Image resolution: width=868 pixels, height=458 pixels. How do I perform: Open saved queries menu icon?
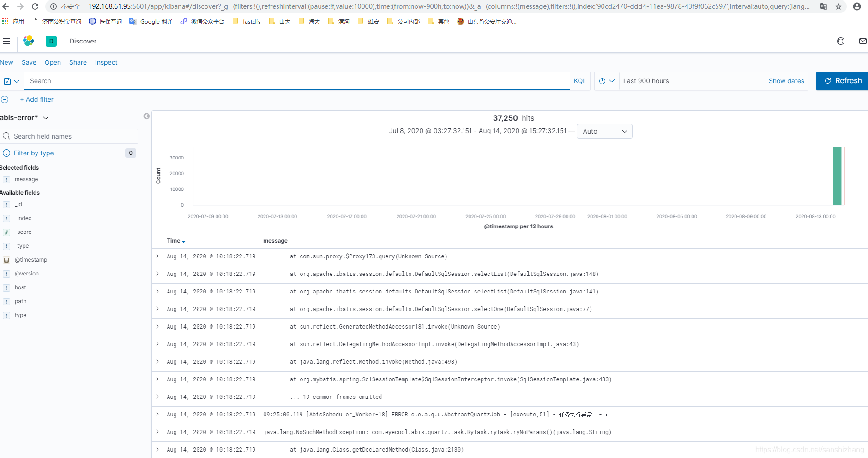pyautogui.click(x=12, y=81)
